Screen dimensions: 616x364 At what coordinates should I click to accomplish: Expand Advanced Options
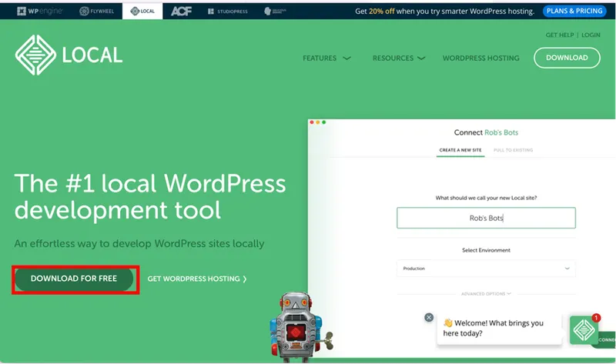coord(486,294)
